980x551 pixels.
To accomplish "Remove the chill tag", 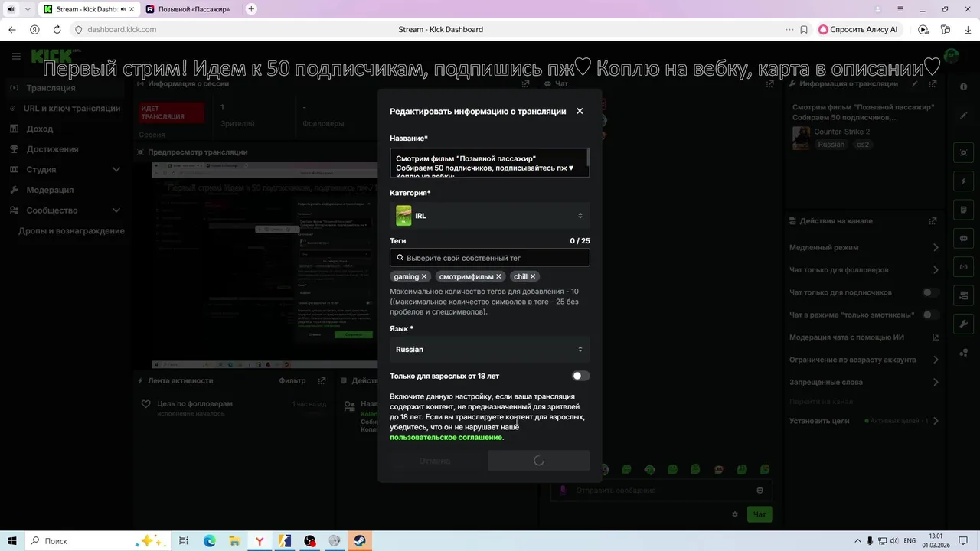I will coord(533,276).
